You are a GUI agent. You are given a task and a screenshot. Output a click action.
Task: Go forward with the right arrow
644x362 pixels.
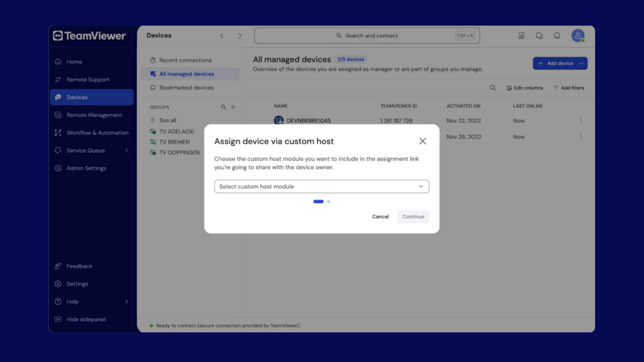point(240,36)
